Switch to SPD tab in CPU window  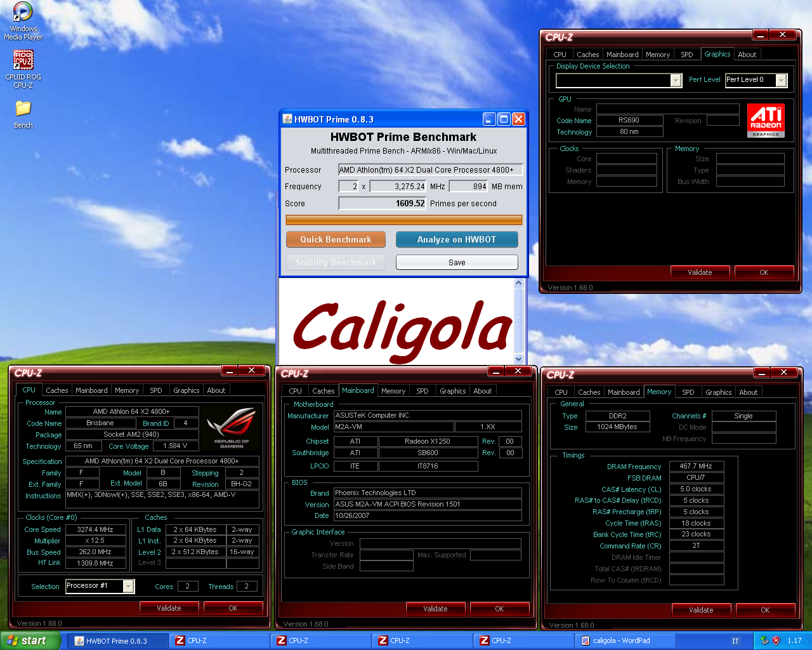[x=156, y=390]
